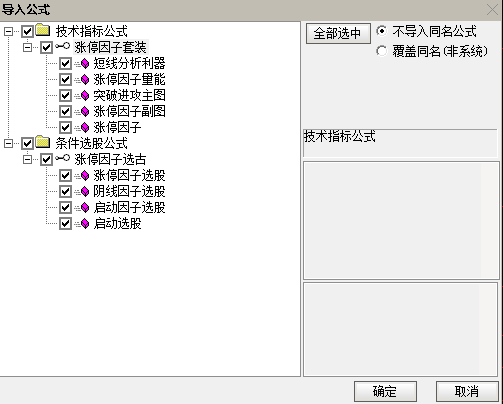Screen dimensions: 503x404
Task: Click the key icon beside 涨停因子选古
Action: 62,158
